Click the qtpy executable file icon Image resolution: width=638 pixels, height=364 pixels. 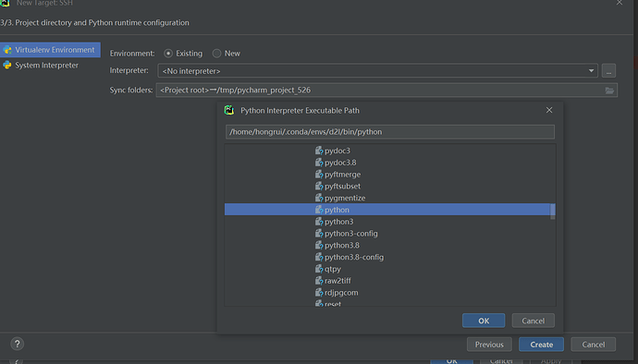319,269
